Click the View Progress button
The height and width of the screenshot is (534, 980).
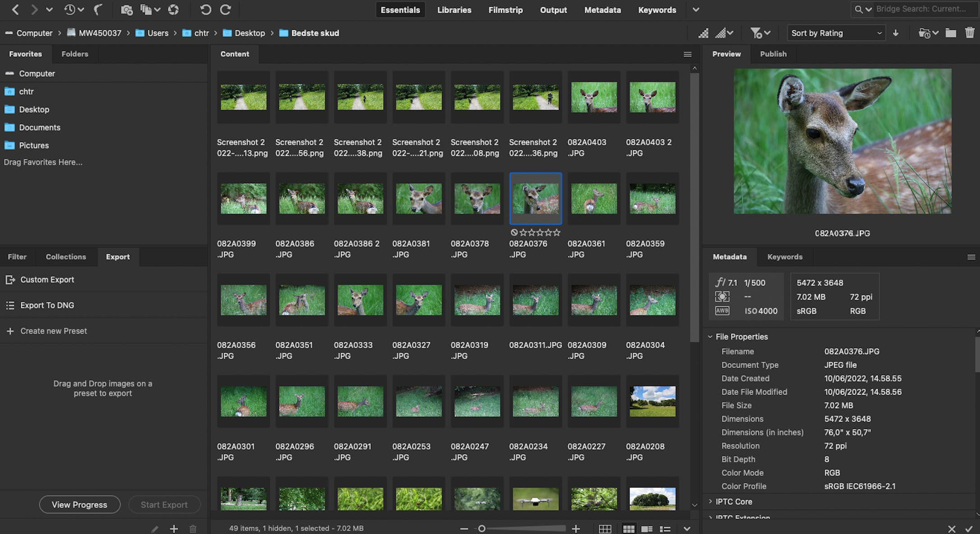coord(79,504)
